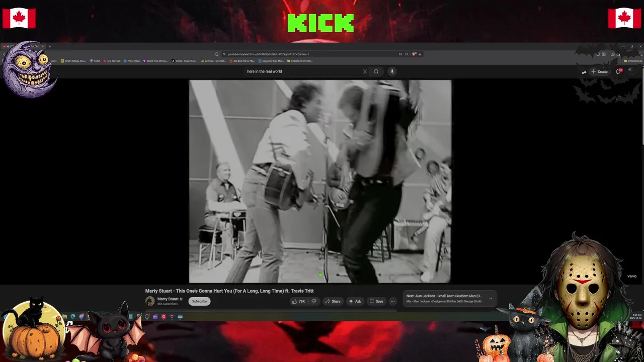Open the Marty Stuart channel avatar
644x362 pixels.
coord(150,301)
